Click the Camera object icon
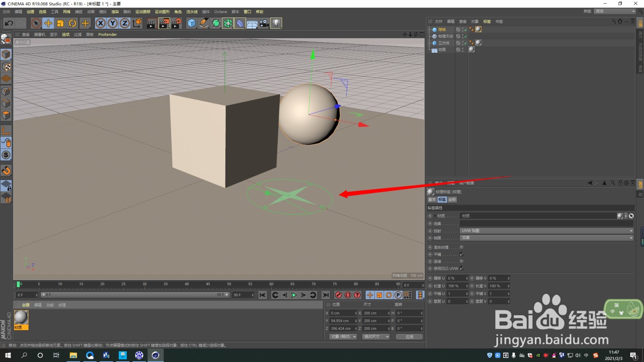 (x=264, y=23)
